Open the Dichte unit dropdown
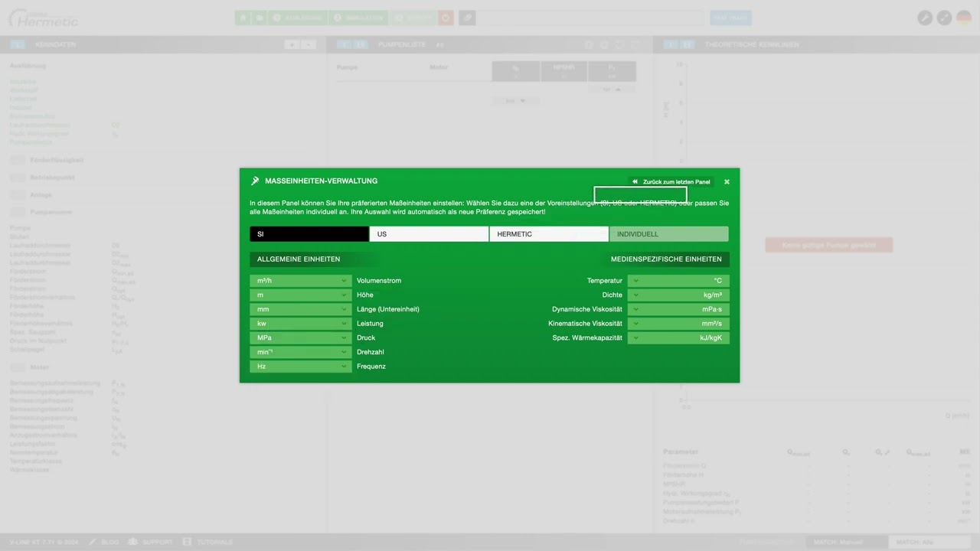The width and height of the screenshot is (980, 551). pyautogui.click(x=678, y=295)
